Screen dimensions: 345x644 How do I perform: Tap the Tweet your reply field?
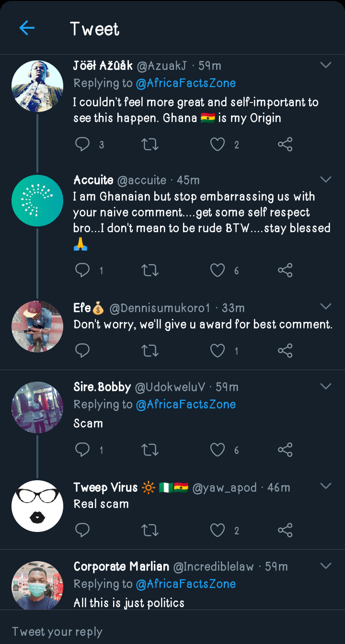(x=172, y=632)
